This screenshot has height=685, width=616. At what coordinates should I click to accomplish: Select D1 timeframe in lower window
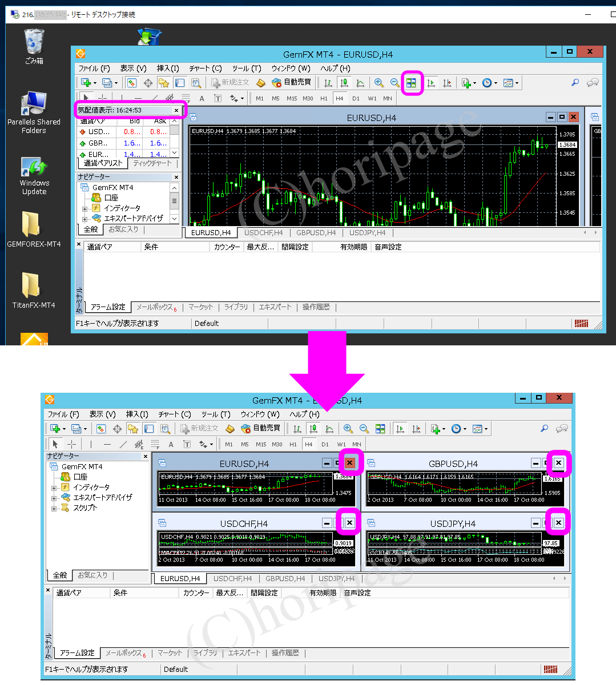pyautogui.click(x=325, y=444)
